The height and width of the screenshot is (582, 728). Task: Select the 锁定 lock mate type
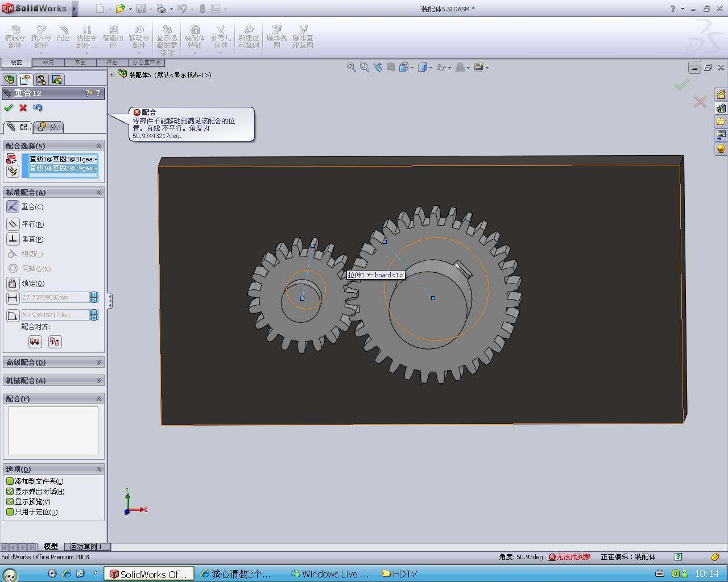[25, 283]
